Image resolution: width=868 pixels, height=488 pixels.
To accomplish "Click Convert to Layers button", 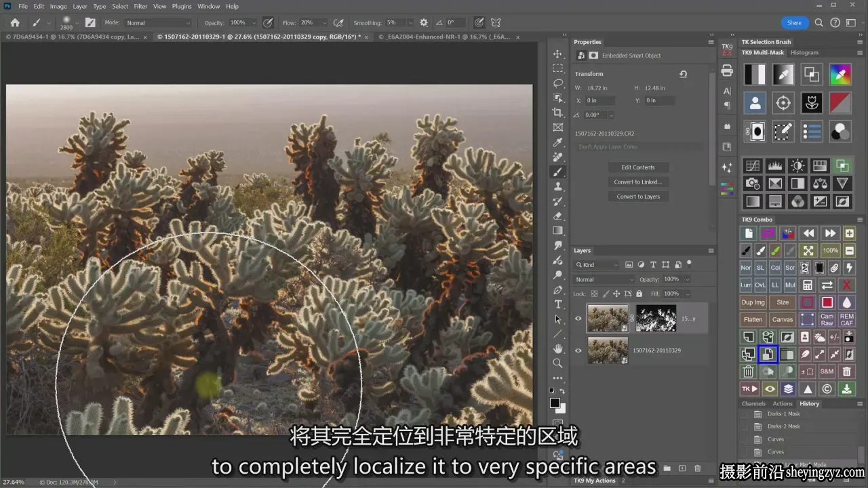I will 638,197.
